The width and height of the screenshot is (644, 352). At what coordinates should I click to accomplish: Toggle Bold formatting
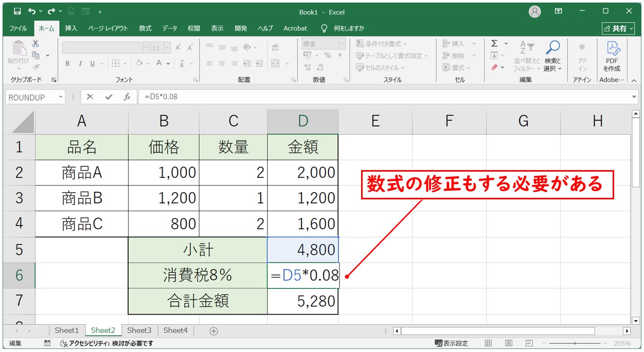point(67,64)
